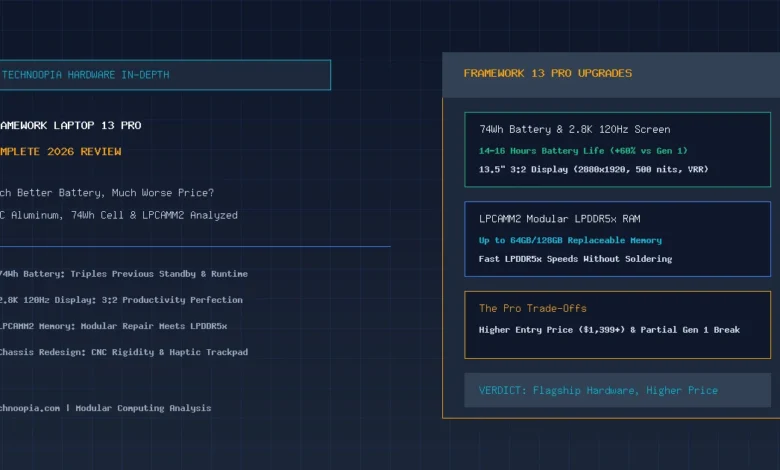Select the '2026 Review' subtitle
This screenshot has height=470, width=780.
[x=84, y=151]
